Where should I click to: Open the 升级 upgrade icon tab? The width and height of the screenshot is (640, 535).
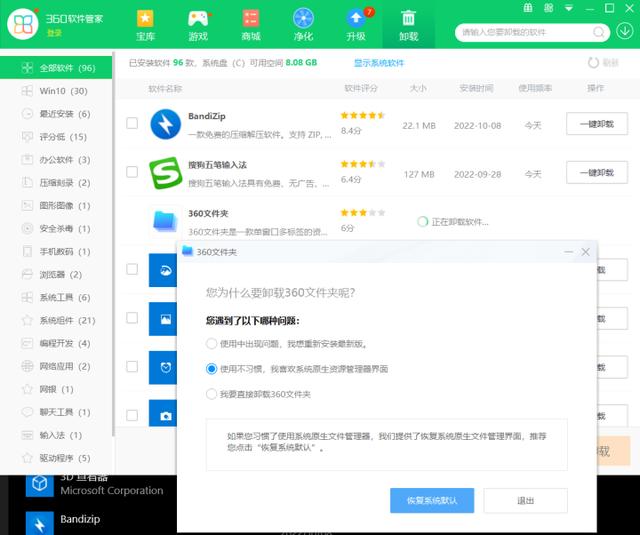coord(356,25)
